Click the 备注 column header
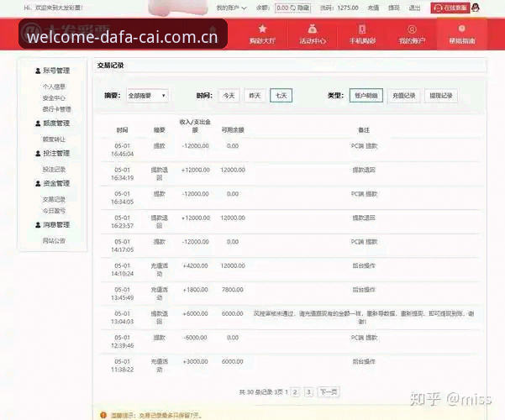The width and height of the screenshot is (505, 420). (x=364, y=130)
